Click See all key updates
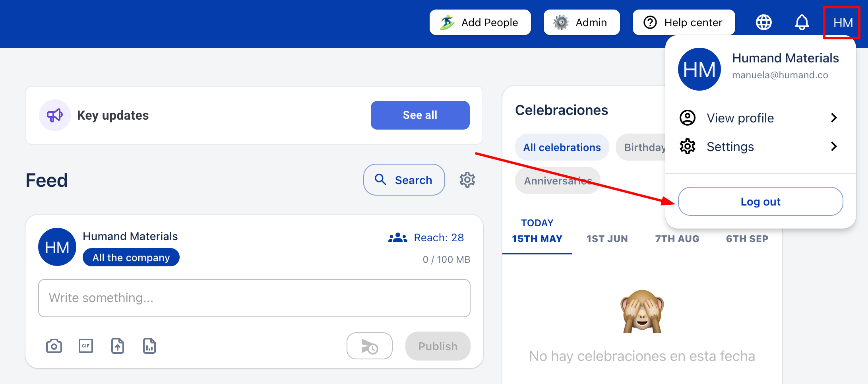Viewport: 868px width, 384px height. [x=420, y=115]
